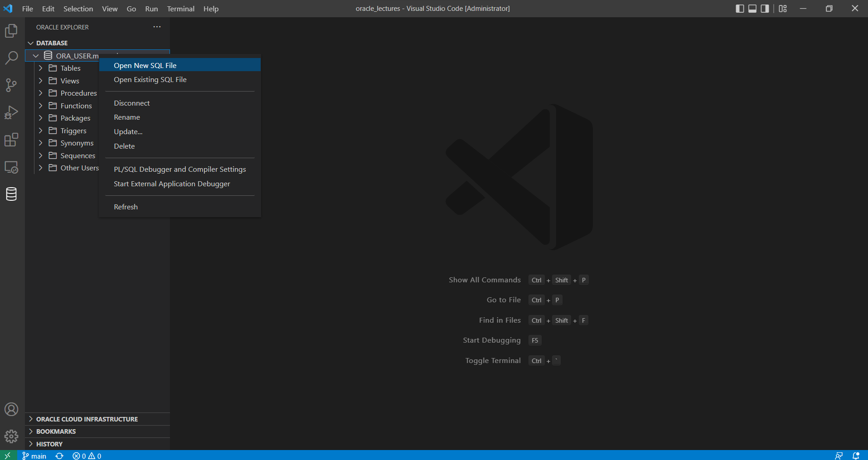Image resolution: width=868 pixels, height=460 pixels.
Task: Open the Go menu
Action: click(131, 9)
